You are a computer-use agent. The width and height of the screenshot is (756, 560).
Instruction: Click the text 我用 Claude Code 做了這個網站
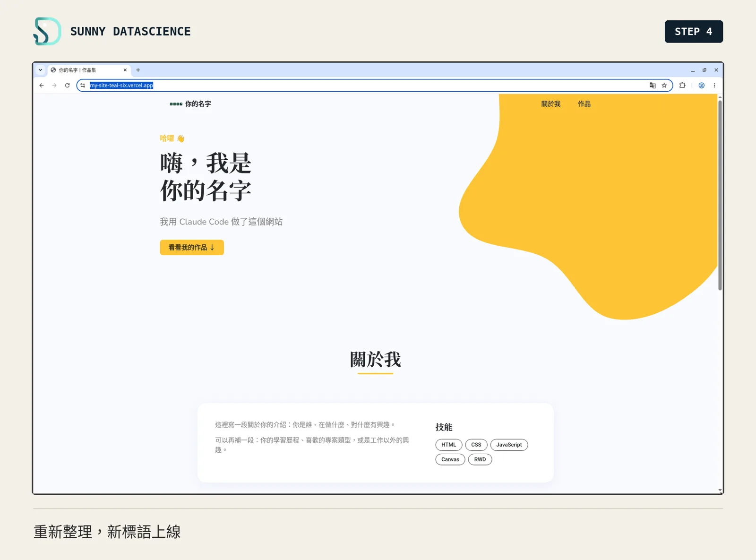221,222
